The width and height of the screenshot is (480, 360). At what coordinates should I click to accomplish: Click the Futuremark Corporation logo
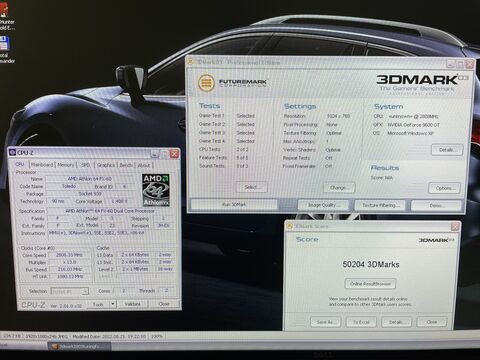(x=232, y=83)
